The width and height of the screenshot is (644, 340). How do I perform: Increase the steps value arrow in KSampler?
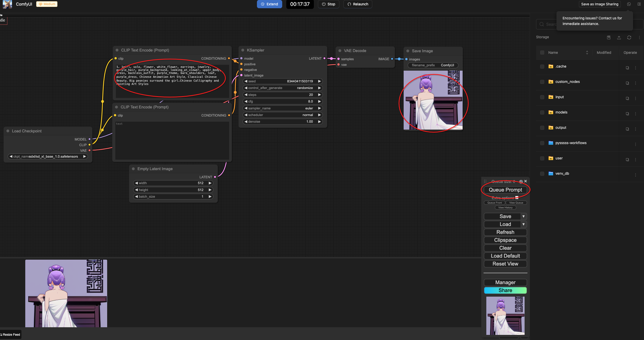point(319,95)
